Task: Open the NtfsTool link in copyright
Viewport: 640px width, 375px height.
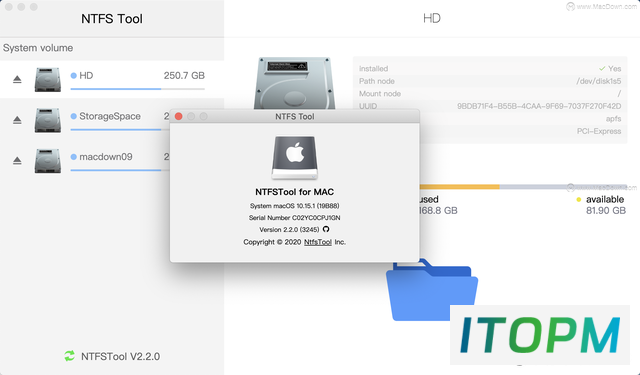Action: 318,242
